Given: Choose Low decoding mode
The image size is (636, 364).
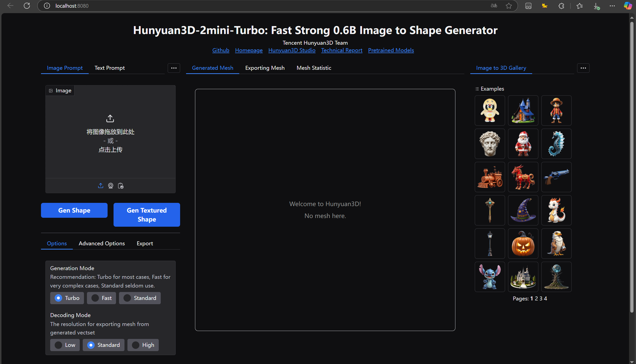Looking at the screenshot, I should 65,345.
